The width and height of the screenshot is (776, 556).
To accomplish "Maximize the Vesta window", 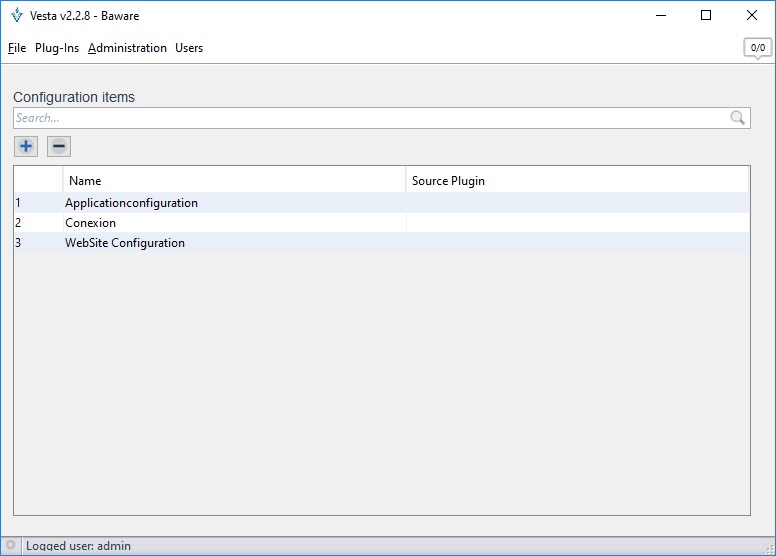I will 706,15.
